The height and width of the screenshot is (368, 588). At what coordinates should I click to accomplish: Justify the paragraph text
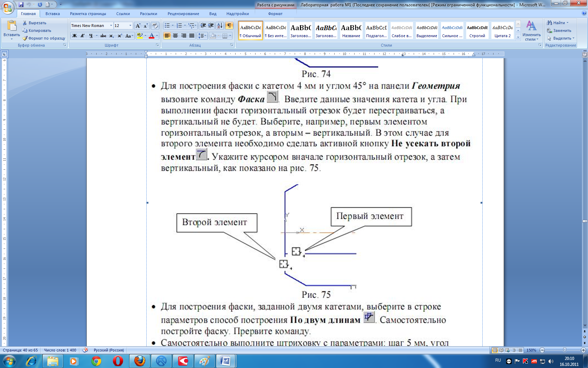click(192, 36)
